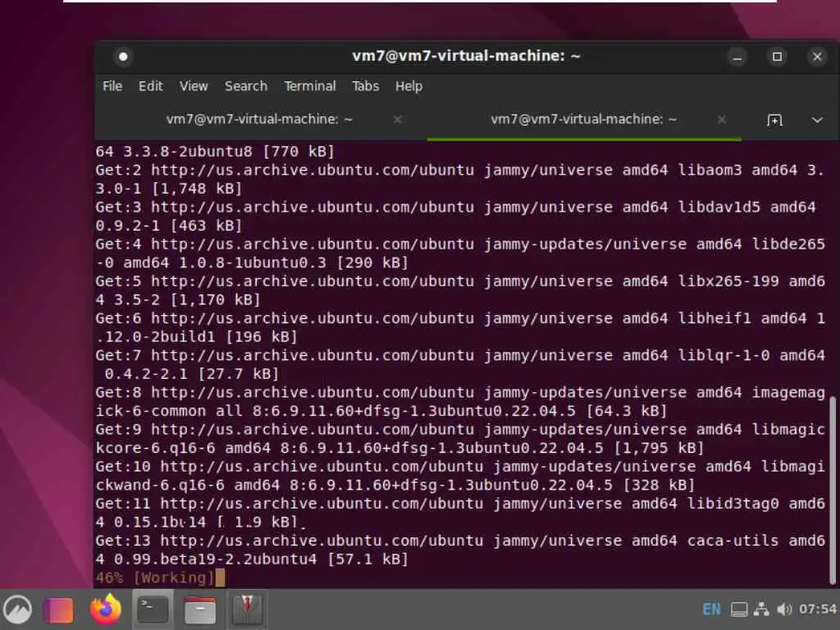Activate the terminal taskbar icon
Image resolution: width=840 pixels, height=630 pixels.
153,609
